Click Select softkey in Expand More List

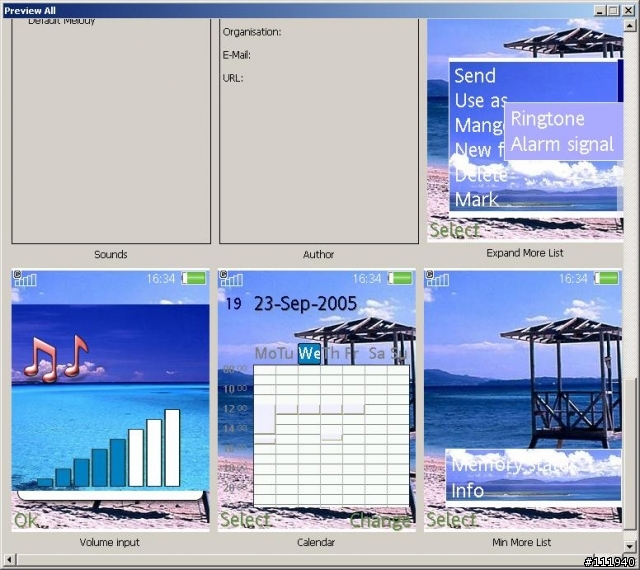pyautogui.click(x=454, y=230)
